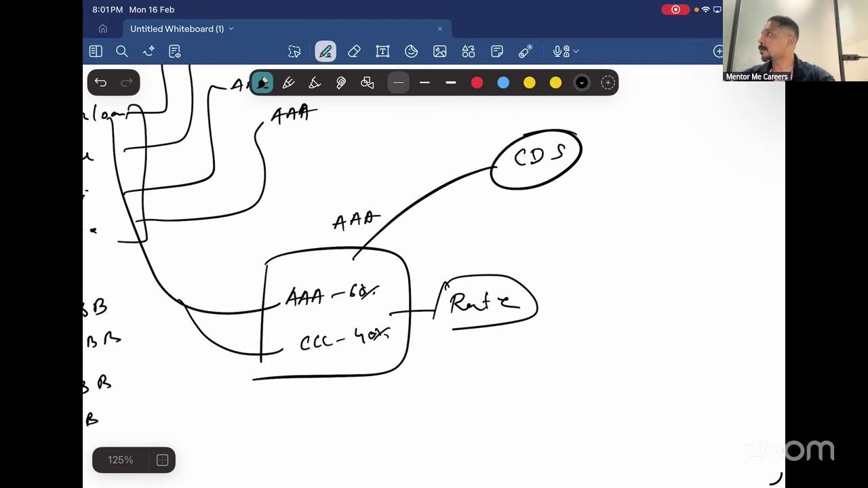This screenshot has height=488, width=868.
Task: Open the home screen icon
Action: 103,28
